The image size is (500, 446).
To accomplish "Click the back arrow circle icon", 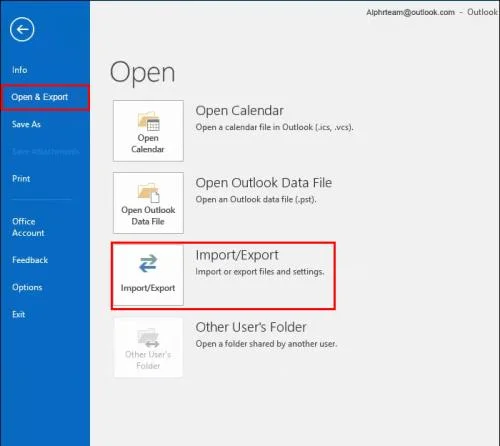I will [22, 29].
